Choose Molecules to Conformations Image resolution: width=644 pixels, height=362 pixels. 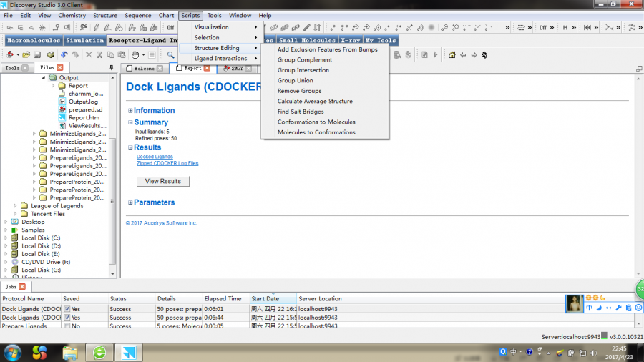pyautogui.click(x=316, y=132)
